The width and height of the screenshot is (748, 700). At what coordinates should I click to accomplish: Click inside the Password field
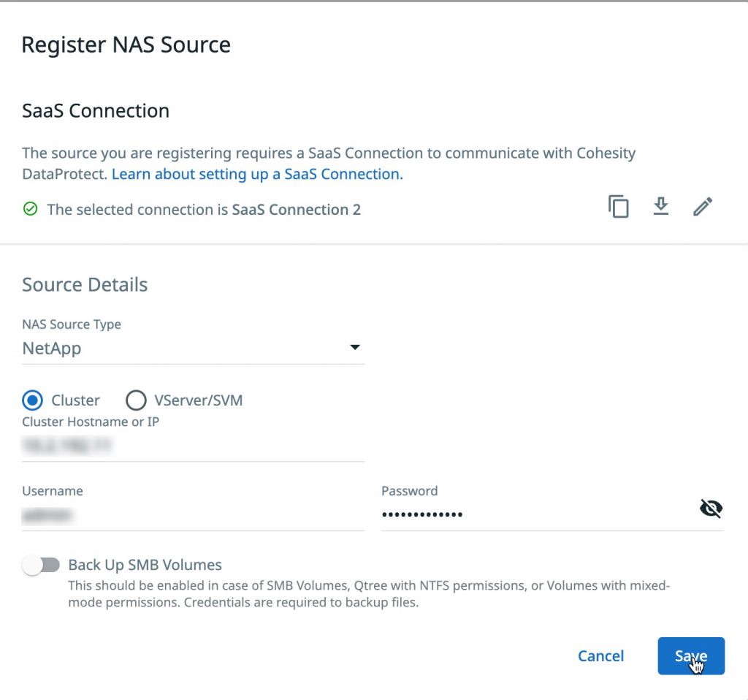click(x=511, y=513)
